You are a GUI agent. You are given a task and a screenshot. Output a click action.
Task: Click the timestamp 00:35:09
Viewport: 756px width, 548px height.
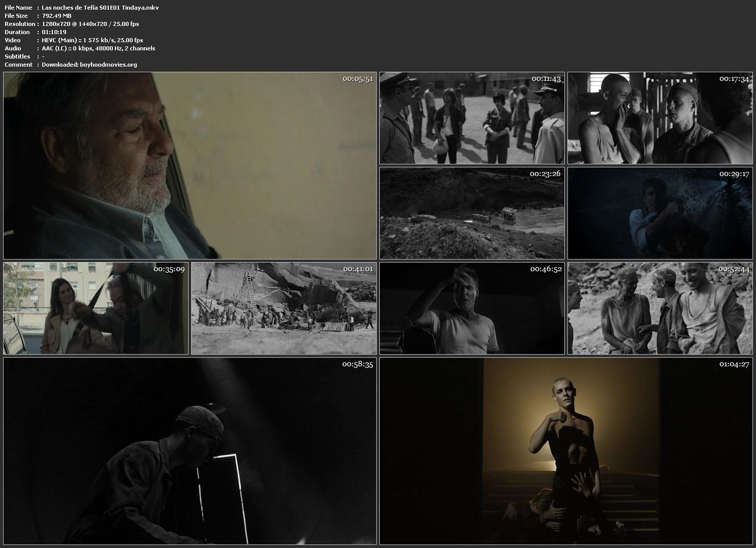(169, 269)
